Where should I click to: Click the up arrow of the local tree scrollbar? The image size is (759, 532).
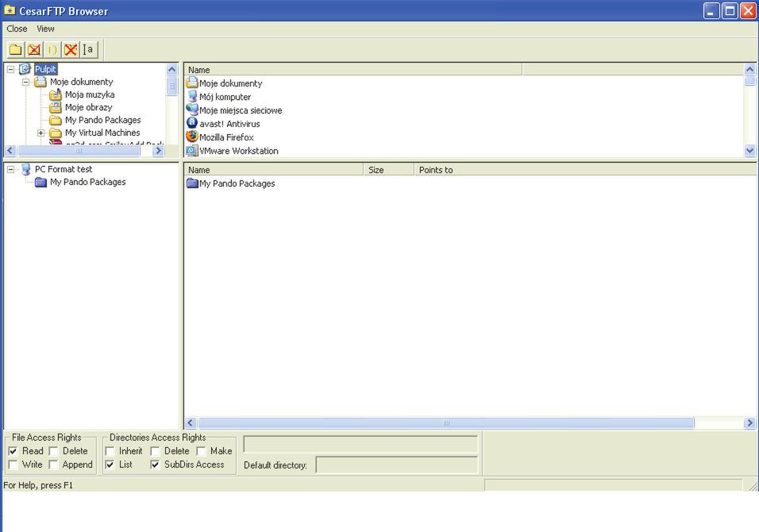[x=171, y=70]
